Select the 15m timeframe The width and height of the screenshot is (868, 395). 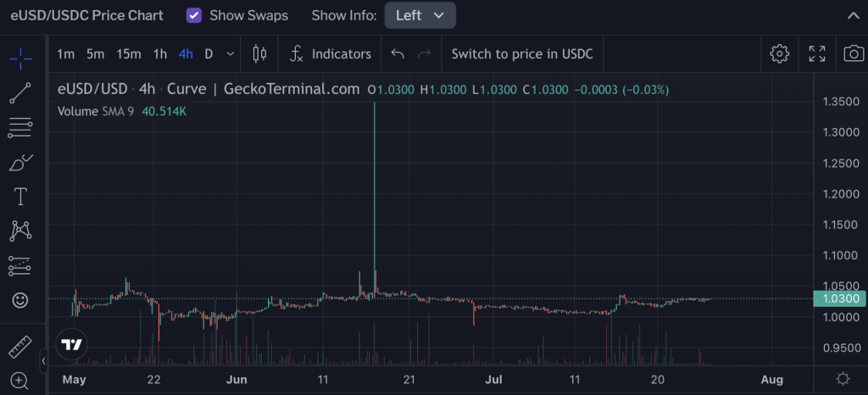coord(129,54)
